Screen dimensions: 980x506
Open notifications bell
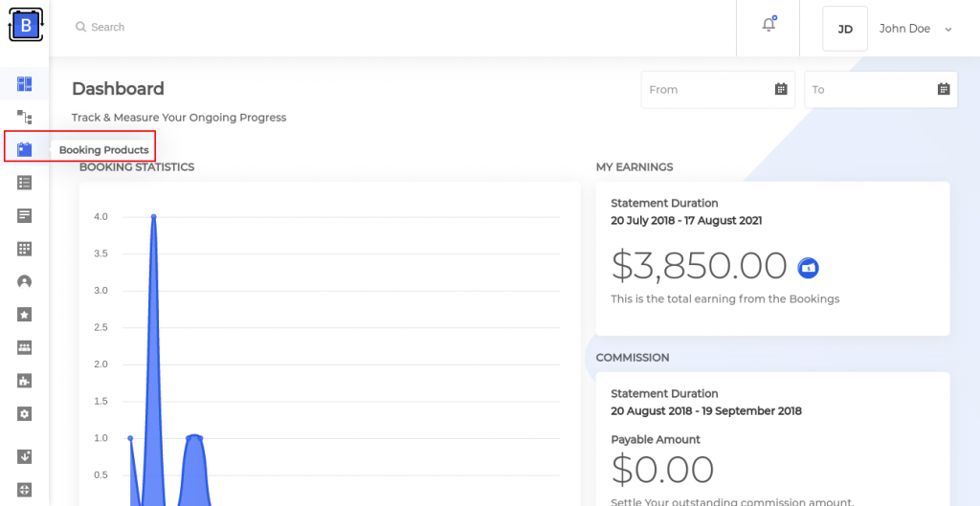[768, 24]
